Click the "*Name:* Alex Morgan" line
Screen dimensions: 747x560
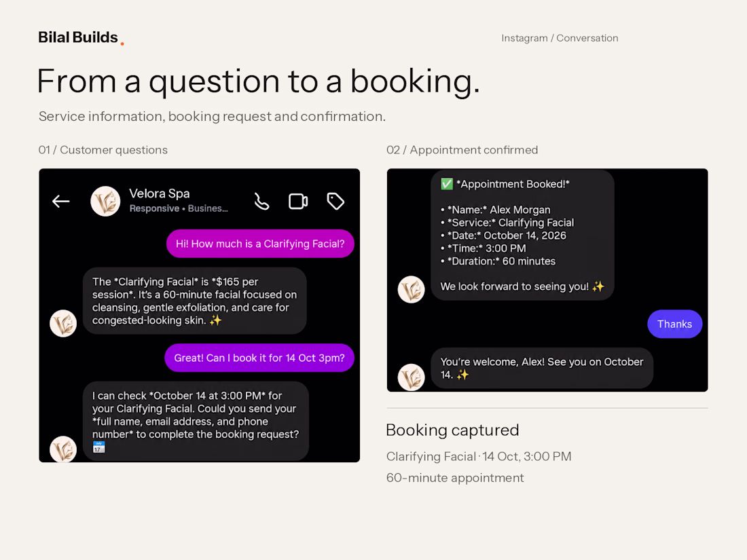click(x=496, y=210)
